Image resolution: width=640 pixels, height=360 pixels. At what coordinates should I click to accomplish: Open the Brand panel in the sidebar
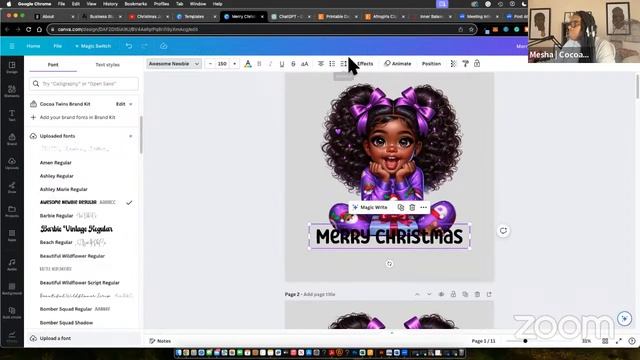pyautogui.click(x=12, y=139)
